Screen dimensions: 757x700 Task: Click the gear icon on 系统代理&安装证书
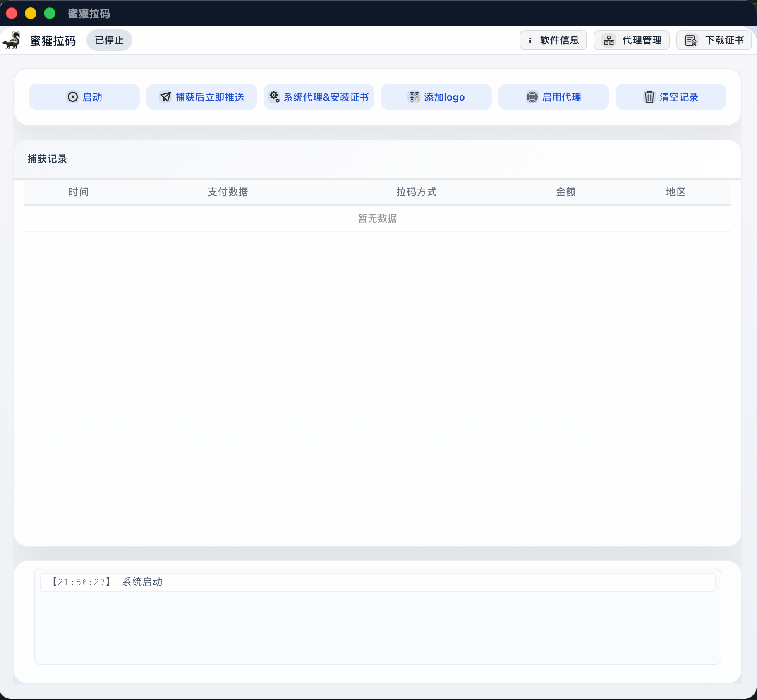point(274,96)
